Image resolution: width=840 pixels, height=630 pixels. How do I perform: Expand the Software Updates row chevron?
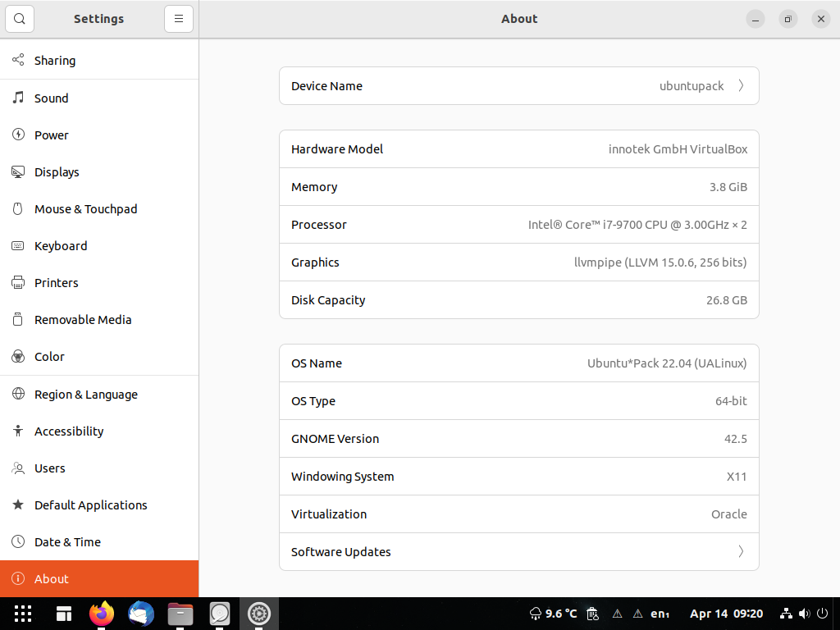pyautogui.click(x=741, y=551)
